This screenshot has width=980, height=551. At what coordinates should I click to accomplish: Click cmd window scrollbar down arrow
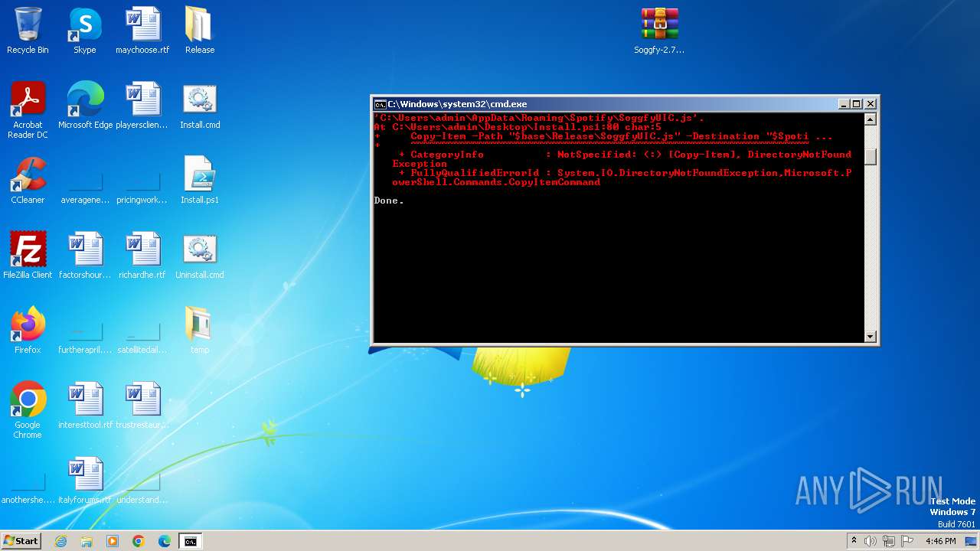click(870, 336)
